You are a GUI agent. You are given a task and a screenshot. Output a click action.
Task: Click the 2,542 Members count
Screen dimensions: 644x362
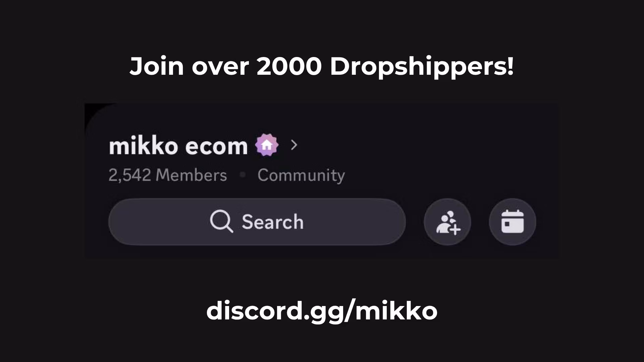(x=168, y=175)
